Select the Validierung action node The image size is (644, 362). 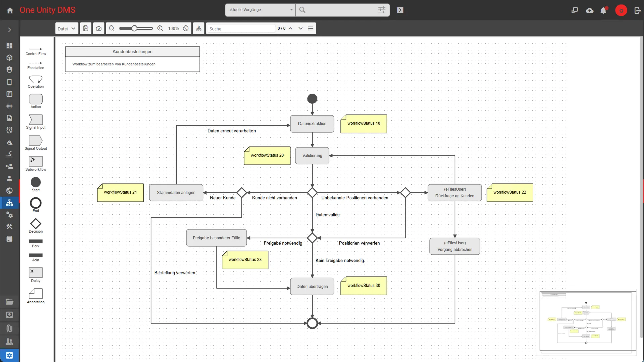coord(312,156)
